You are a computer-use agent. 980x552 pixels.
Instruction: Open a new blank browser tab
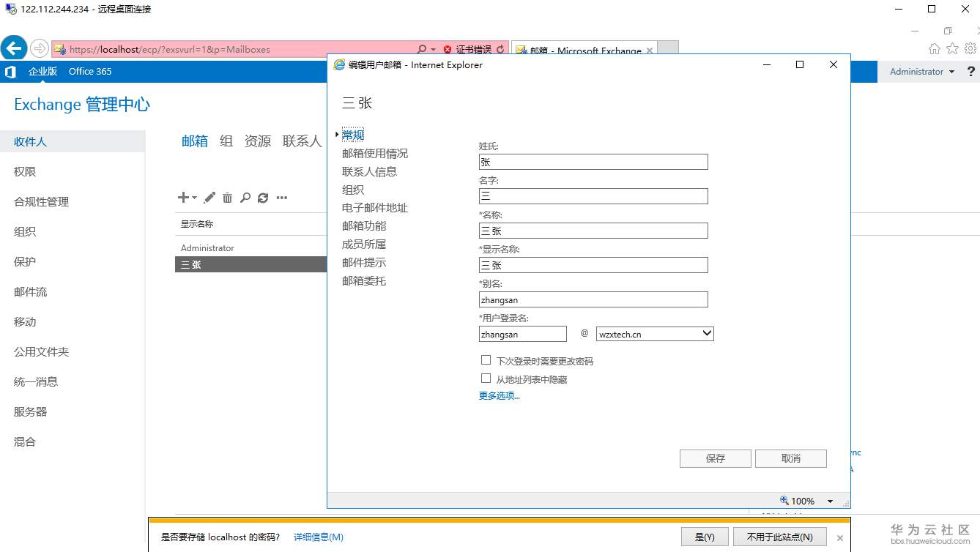coord(669,48)
